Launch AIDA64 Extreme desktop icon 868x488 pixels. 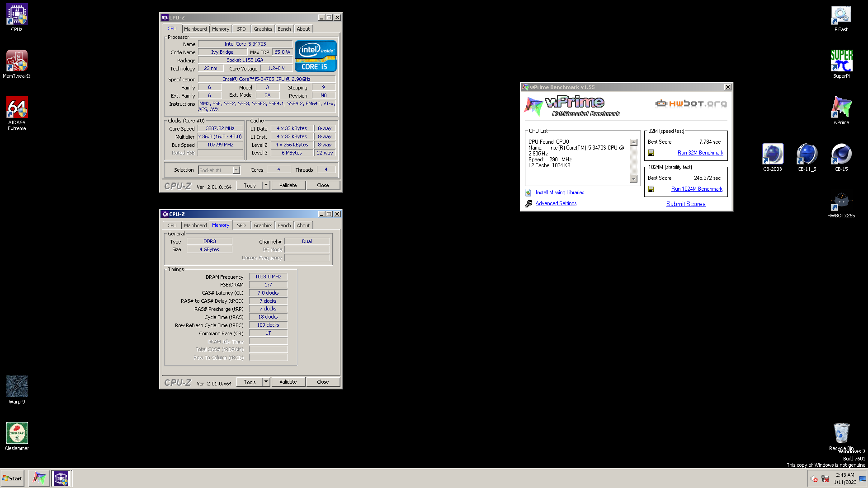tap(17, 114)
